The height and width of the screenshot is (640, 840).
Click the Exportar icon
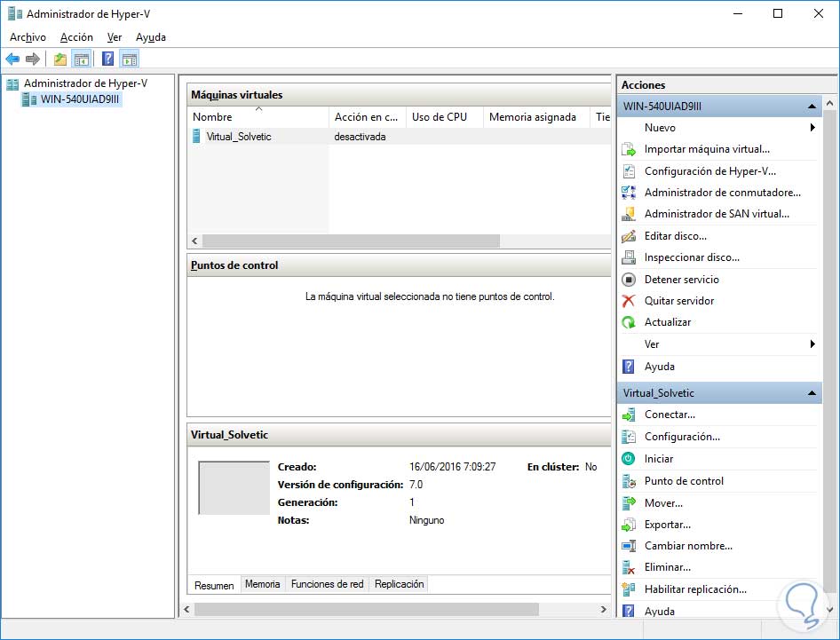tap(629, 525)
